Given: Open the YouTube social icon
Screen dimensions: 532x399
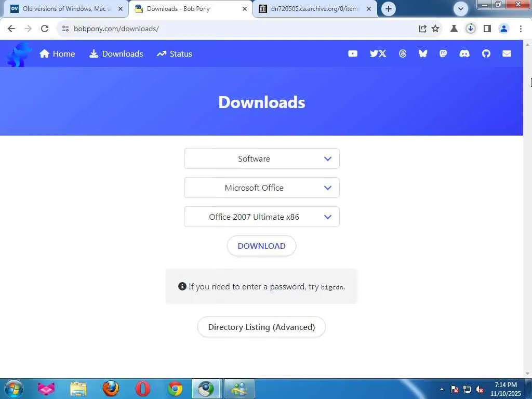Looking at the screenshot, I should 353,54.
